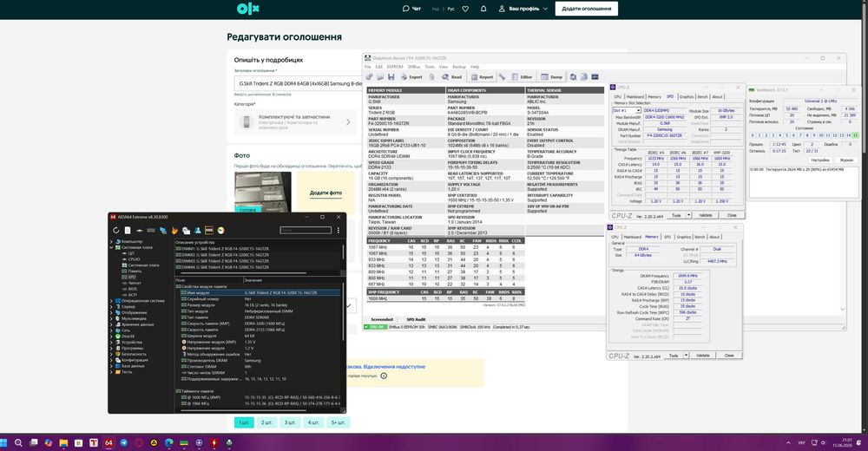Click the OLX favorites heart icon

465,9
